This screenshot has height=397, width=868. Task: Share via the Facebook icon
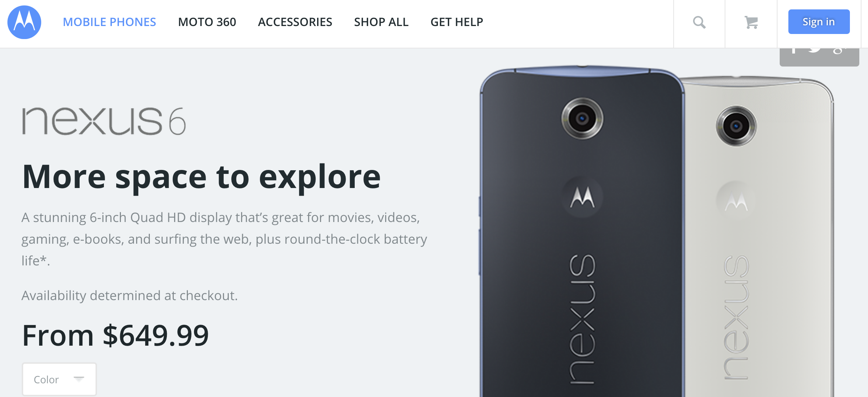793,51
